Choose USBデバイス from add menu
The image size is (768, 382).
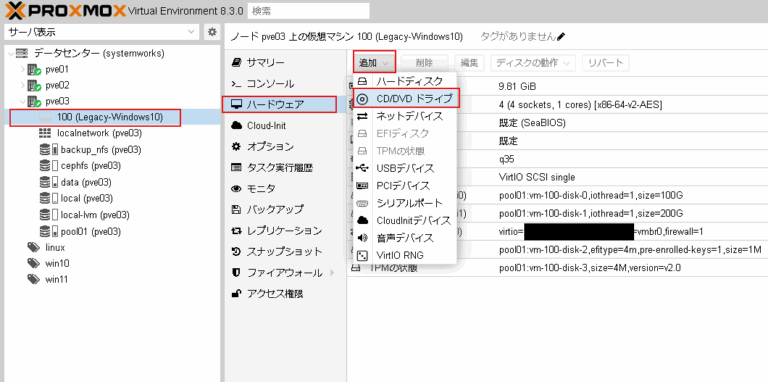405,168
